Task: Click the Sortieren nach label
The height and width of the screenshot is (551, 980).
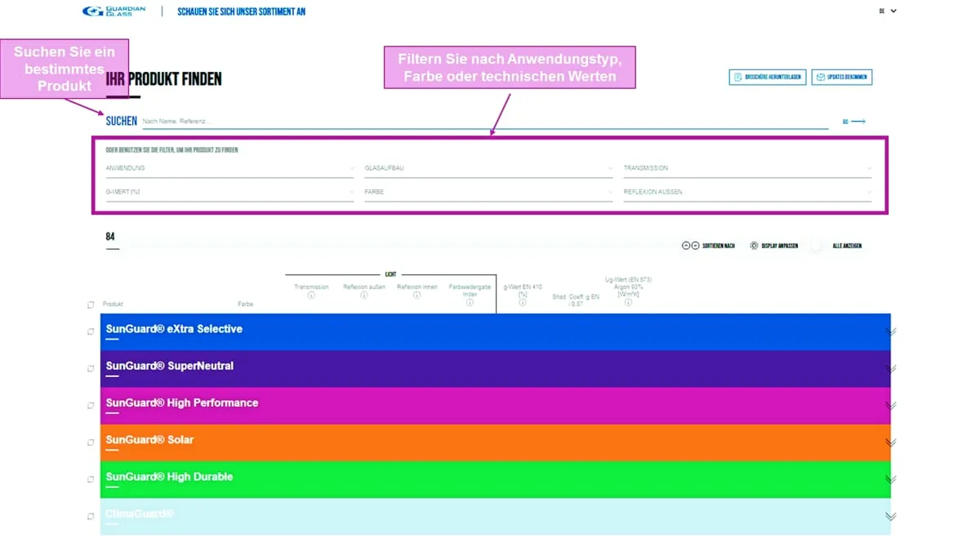Action: point(719,246)
